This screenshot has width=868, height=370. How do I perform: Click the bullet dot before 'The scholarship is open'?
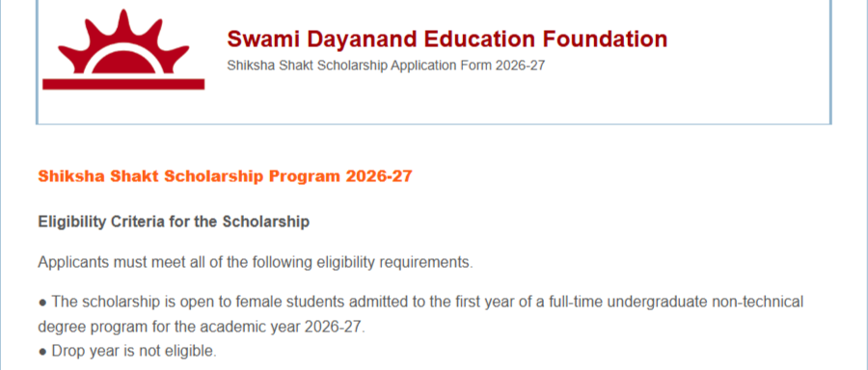pos(42,303)
